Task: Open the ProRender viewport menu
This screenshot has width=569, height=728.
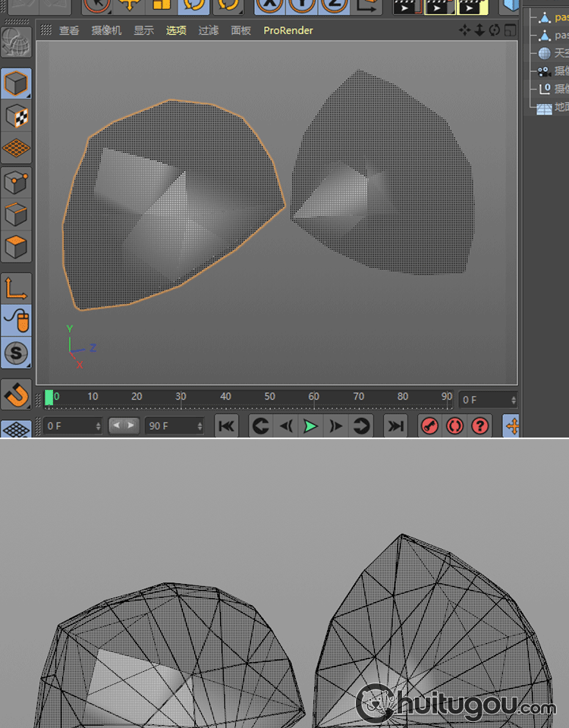Action: [288, 30]
